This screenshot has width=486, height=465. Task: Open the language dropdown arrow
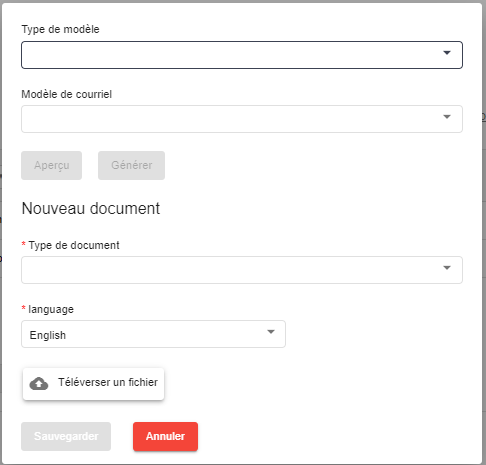coord(271,332)
